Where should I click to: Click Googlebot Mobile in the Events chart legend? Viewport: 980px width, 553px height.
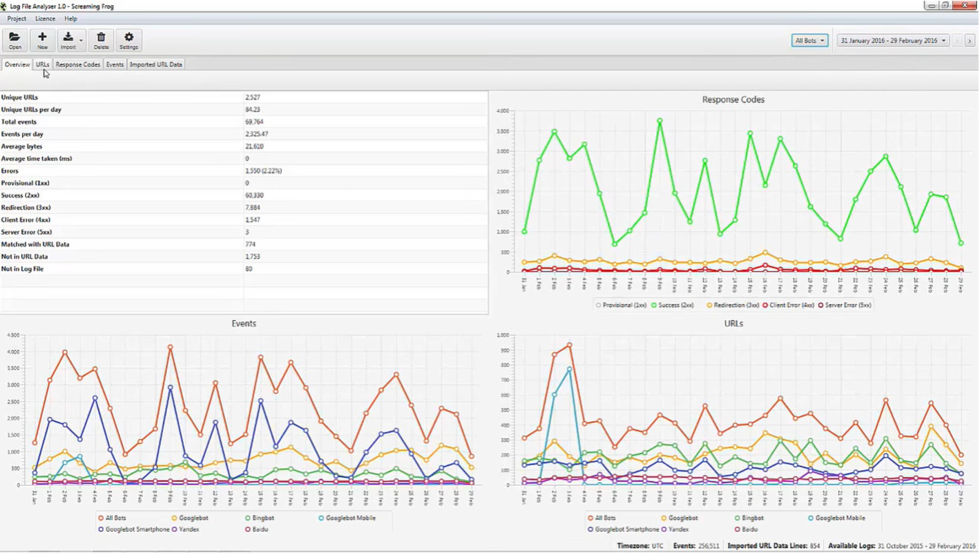[347, 518]
